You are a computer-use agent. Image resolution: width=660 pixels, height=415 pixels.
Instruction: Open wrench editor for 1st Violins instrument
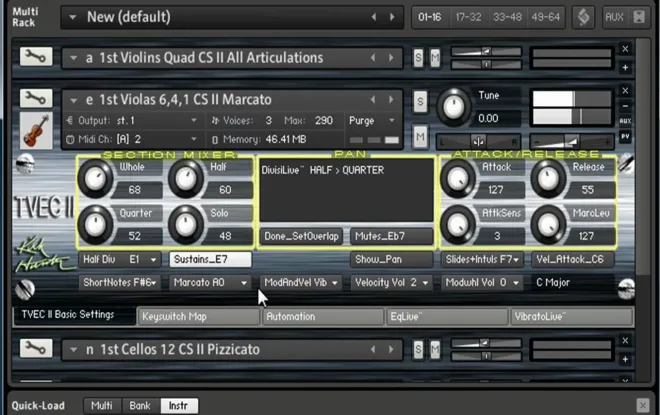pos(36,56)
